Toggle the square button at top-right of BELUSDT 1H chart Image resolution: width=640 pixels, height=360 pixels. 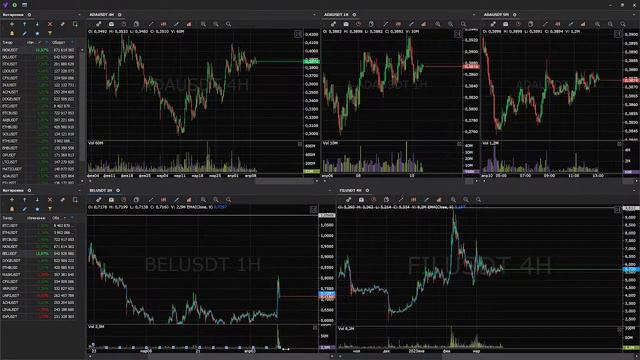click(x=313, y=210)
